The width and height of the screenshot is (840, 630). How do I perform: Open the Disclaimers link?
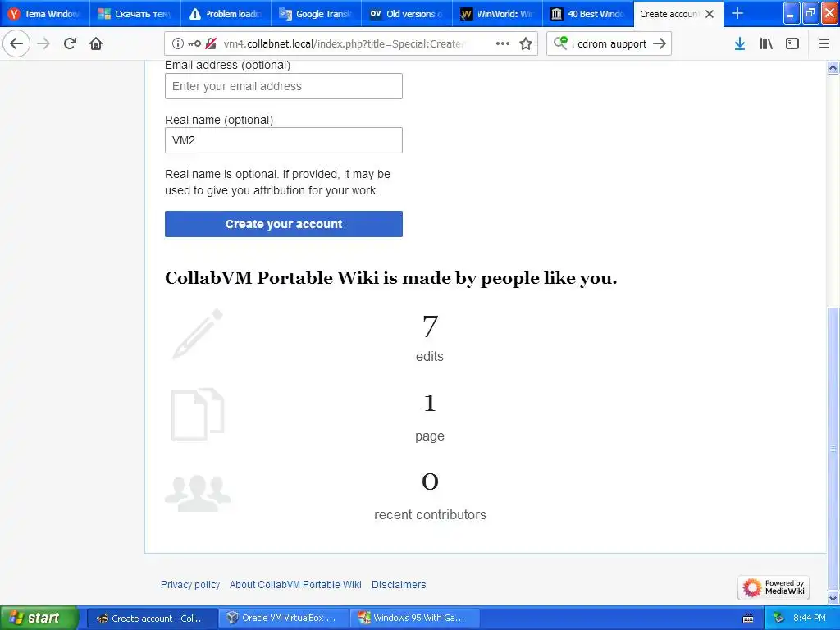[x=399, y=584]
